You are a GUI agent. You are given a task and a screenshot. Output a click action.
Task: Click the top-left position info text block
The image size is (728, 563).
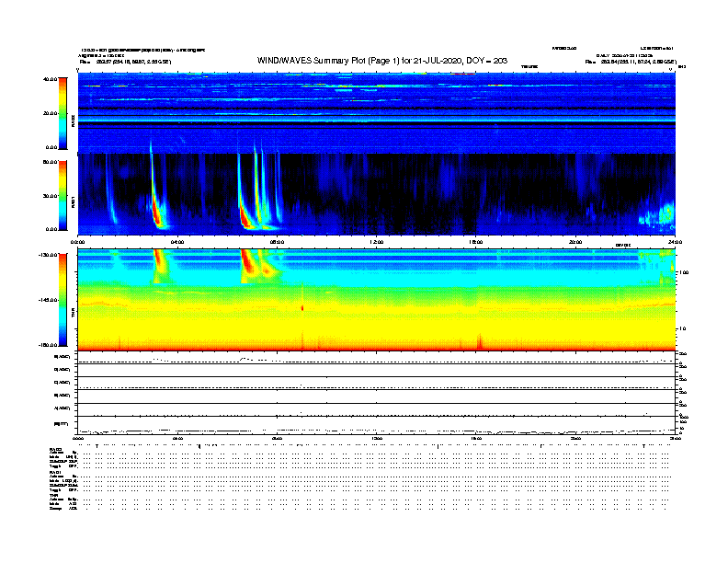tap(142, 56)
